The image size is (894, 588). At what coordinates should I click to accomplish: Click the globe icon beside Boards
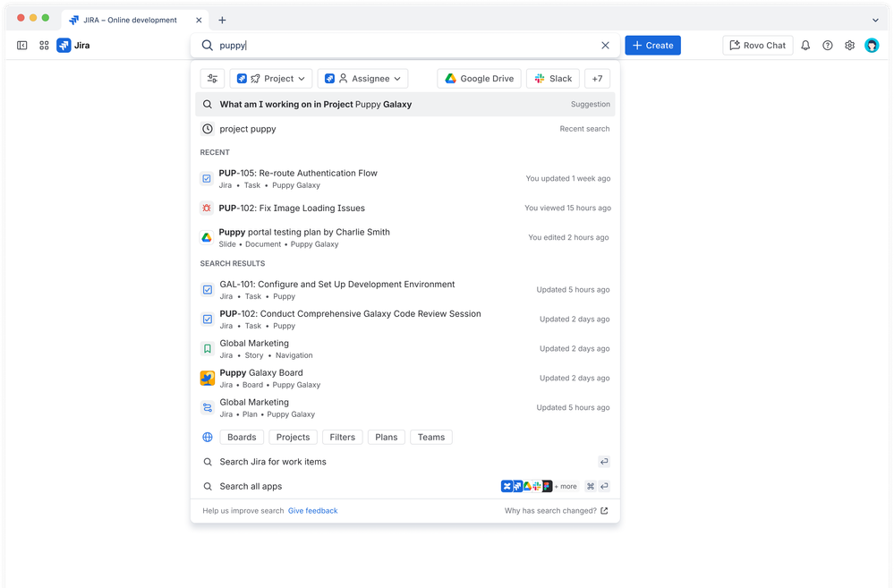click(x=208, y=438)
